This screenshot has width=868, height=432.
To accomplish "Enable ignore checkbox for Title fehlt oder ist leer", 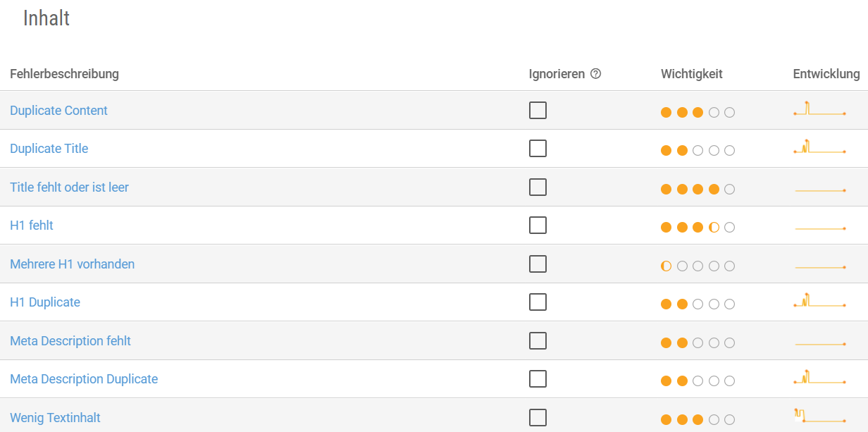I will tap(538, 187).
